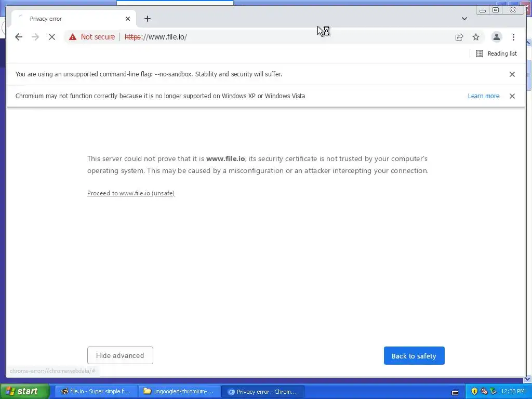This screenshot has height=399, width=532.
Task: Open the Windows Start menu
Action: (24, 391)
